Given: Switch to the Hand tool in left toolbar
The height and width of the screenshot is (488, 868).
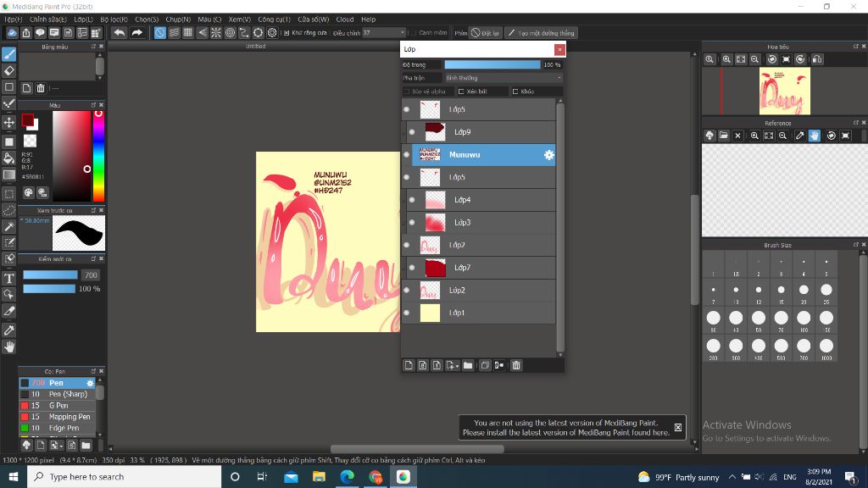Looking at the screenshot, I should pyautogui.click(x=8, y=347).
